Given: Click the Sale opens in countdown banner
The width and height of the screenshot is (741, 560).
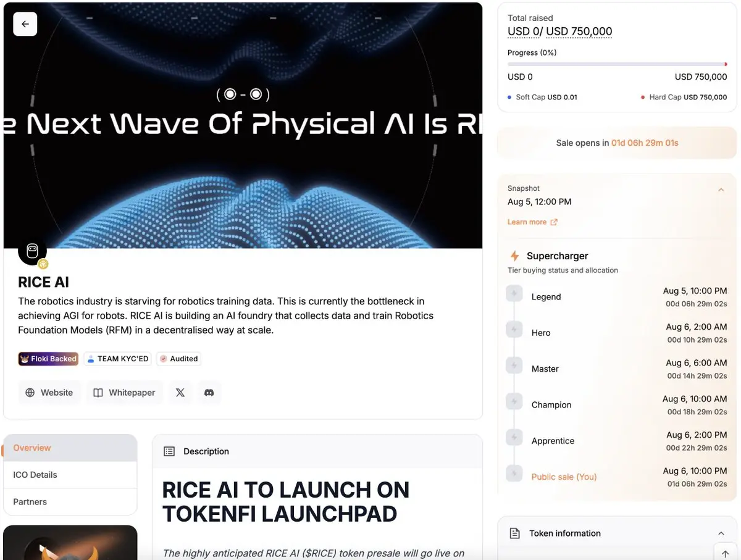Looking at the screenshot, I should click(x=617, y=143).
